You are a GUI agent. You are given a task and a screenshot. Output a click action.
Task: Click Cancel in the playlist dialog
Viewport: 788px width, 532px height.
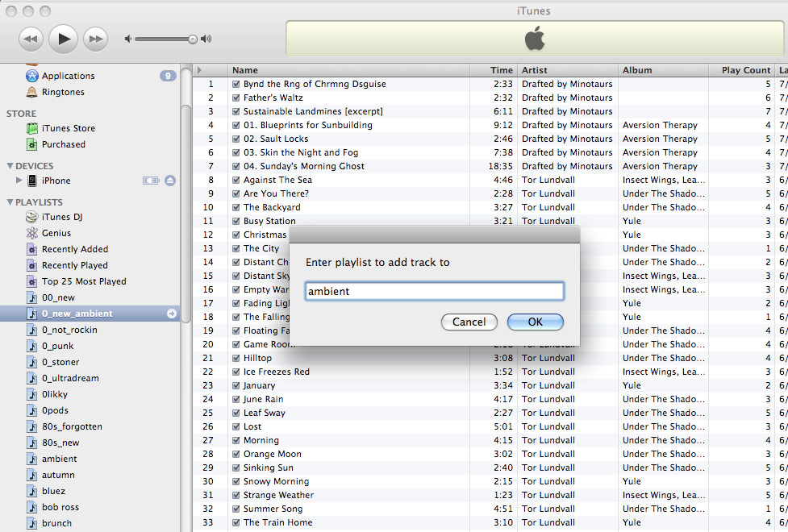click(x=469, y=322)
